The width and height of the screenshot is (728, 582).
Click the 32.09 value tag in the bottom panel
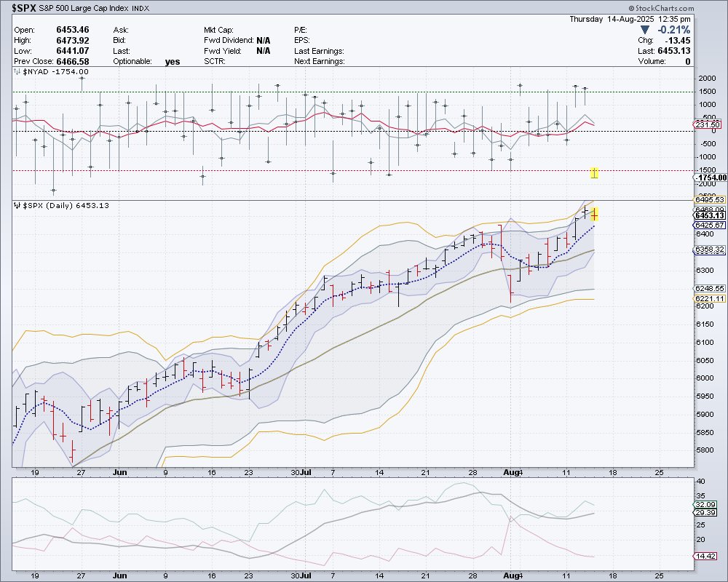coord(705,504)
